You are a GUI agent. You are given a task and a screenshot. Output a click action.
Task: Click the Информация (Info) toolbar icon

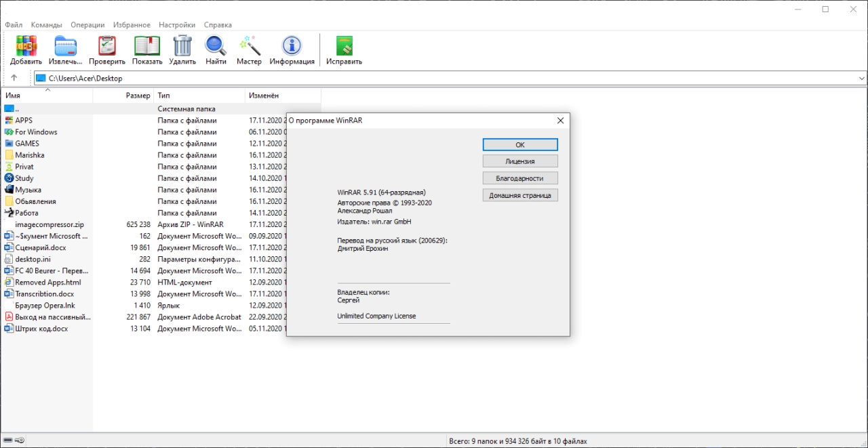click(292, 46)
